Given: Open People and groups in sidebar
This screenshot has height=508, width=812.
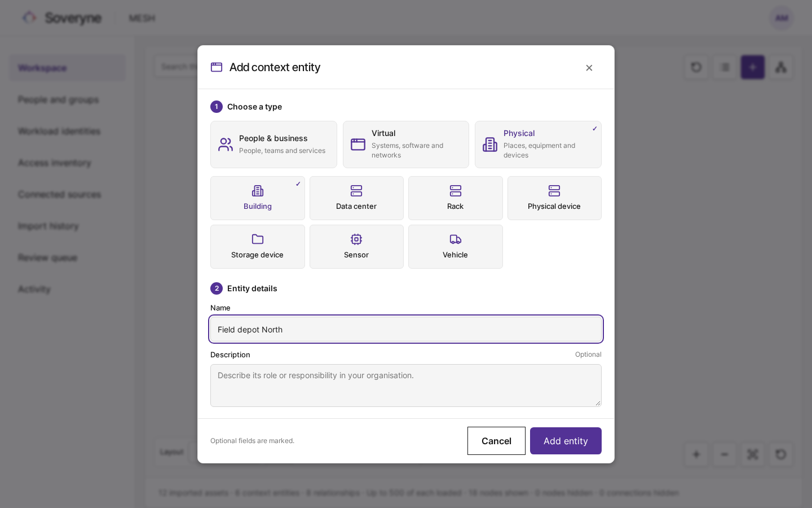Looking at the screenshot, I should click(68, 99).
